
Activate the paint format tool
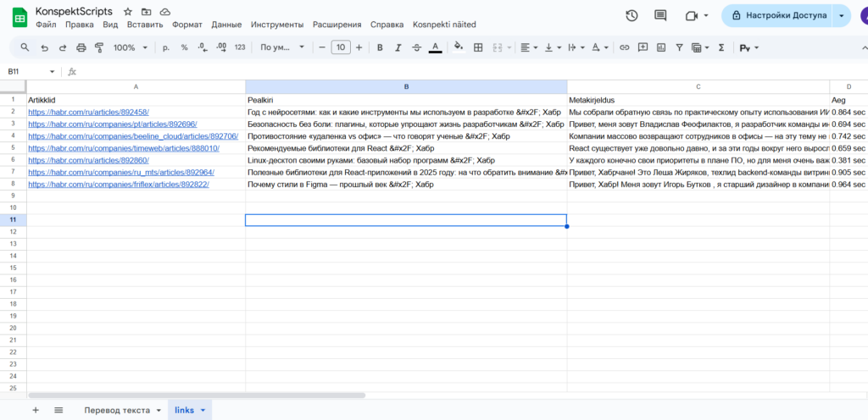pyautogui.click(x=99, y=47)
